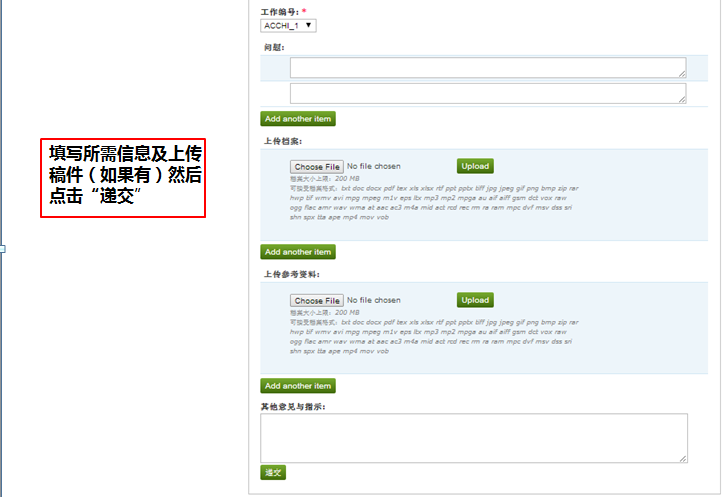Click the 问题 label text
This screenshot has height=497, width=726.
point(274,47)
